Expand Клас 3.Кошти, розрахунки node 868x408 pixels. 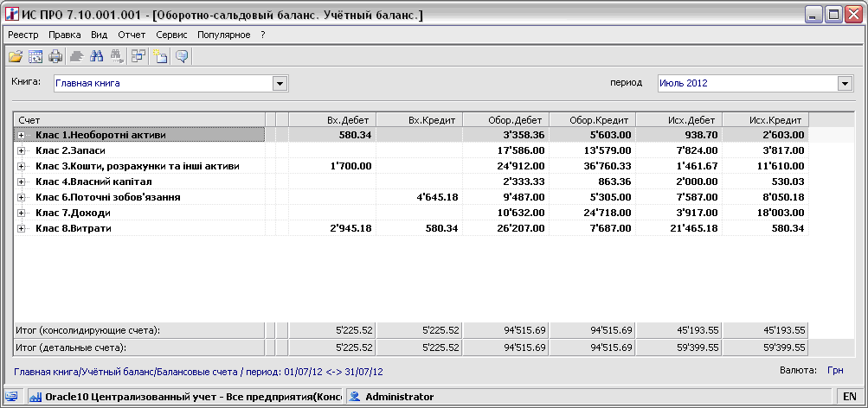22,166
